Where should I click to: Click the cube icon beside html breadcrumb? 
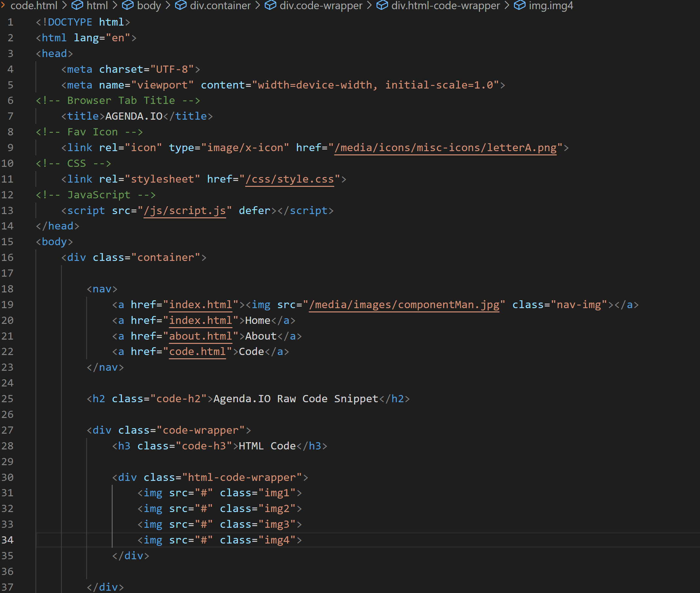coord(77,5)
